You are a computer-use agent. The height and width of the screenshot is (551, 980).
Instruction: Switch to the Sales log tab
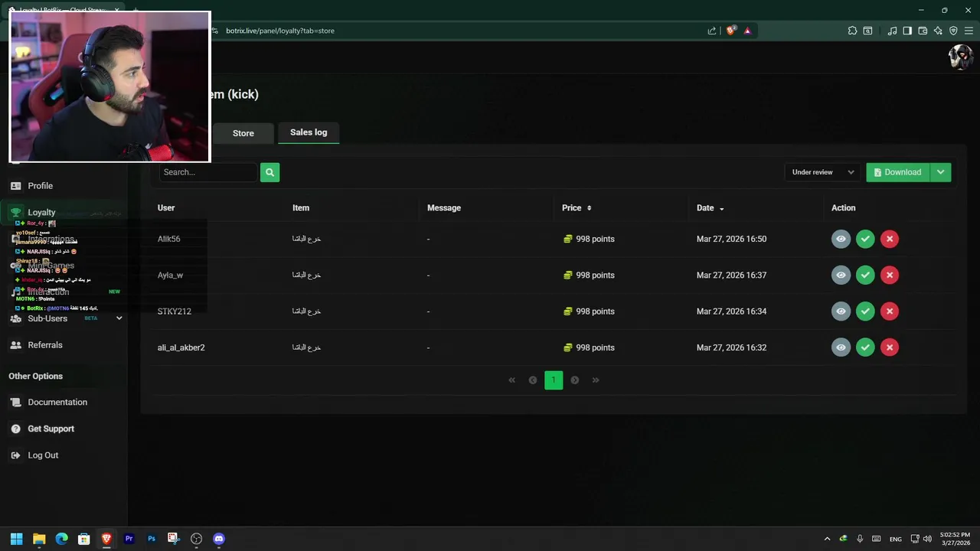(309, 132)
